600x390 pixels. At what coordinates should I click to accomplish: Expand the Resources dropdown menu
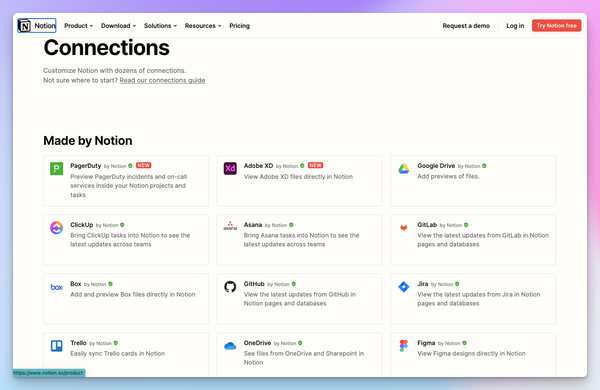click(x=203, y=26)
